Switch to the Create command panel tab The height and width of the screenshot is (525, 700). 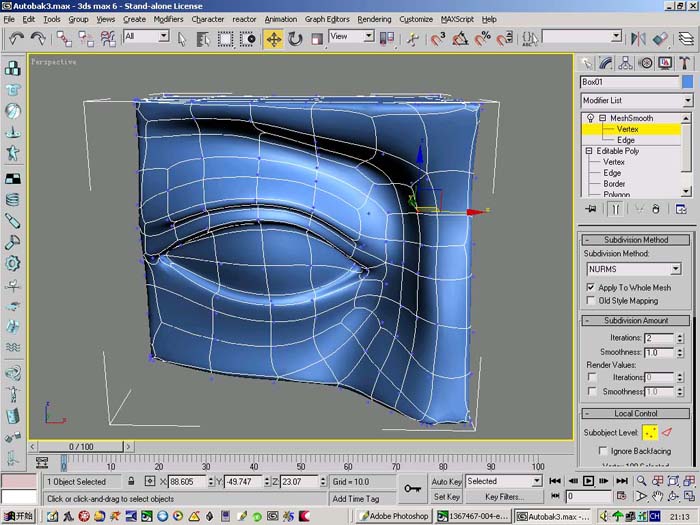587,63
